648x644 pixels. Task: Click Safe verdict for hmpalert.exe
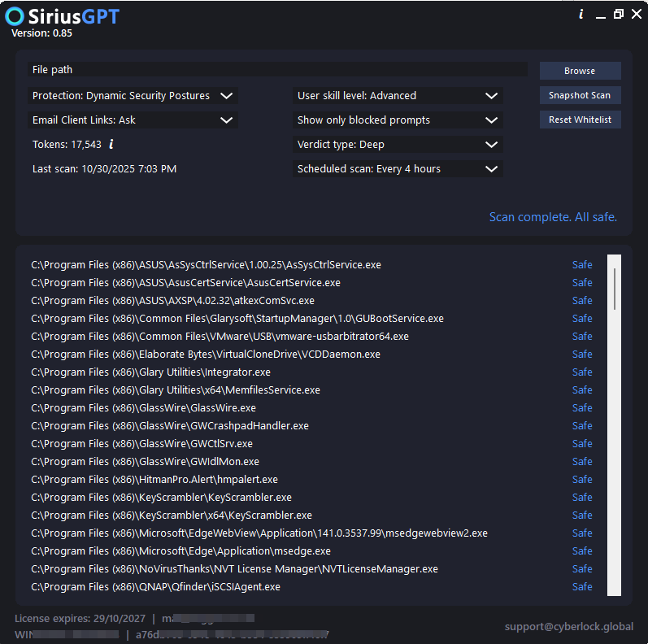coord(582,480)
